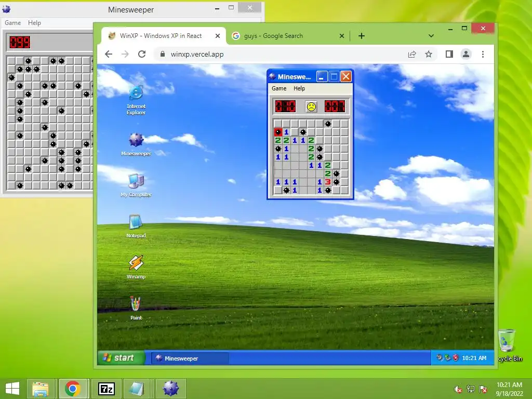Click the timer display in XP Minesweeper

point(335,106)
